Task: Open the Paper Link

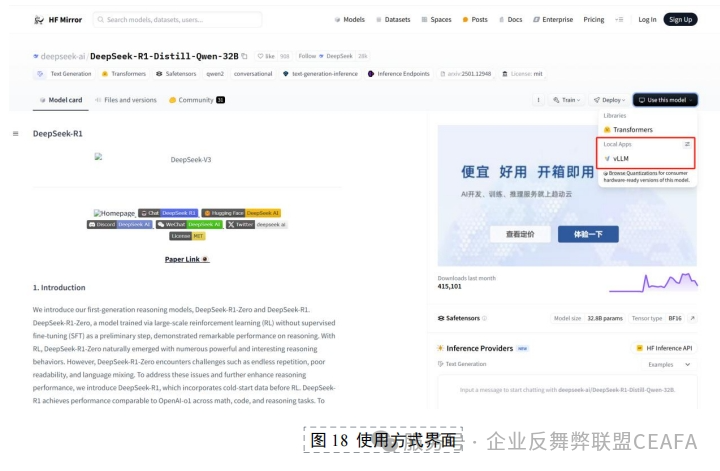Action: [x=187, y=259]
